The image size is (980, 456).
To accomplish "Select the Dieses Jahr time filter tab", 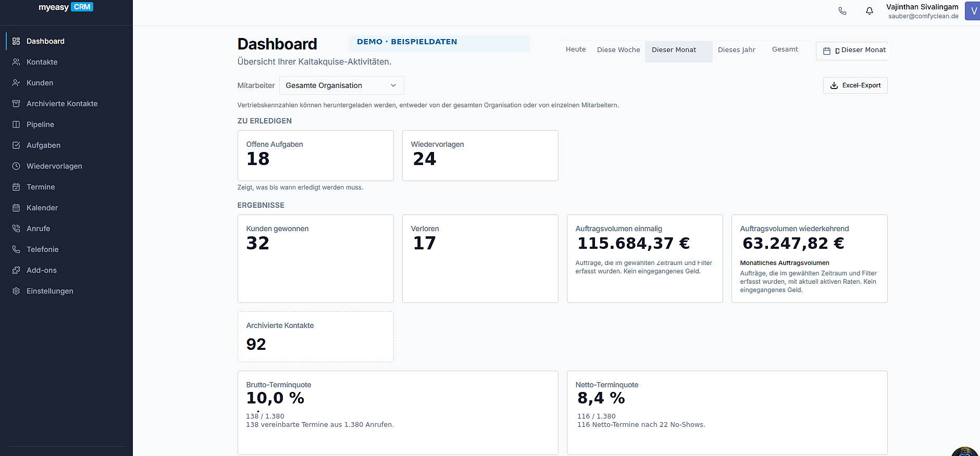I will pos(736,50).
